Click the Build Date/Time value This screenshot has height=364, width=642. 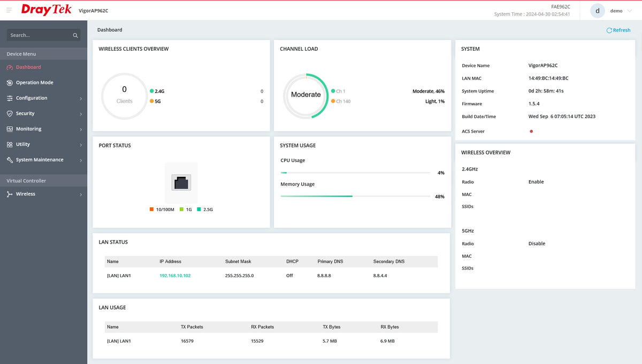click(x=562, y=117)
